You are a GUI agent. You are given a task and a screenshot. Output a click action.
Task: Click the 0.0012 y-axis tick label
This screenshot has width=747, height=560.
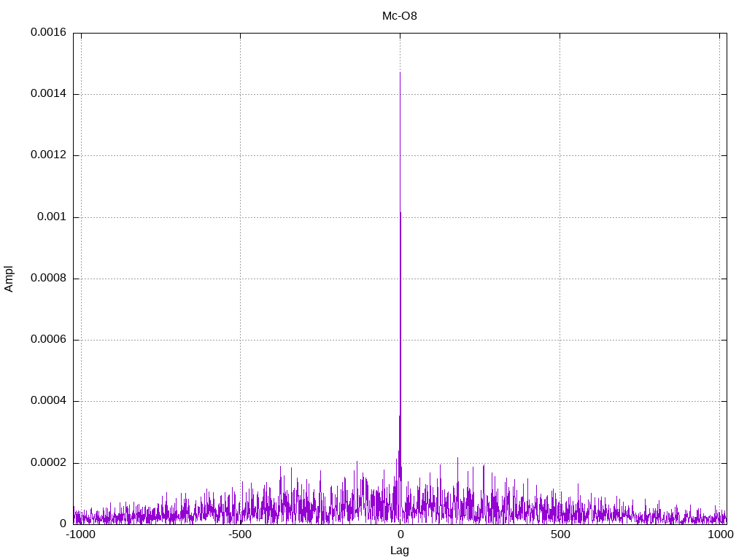[x=48, y=155]
